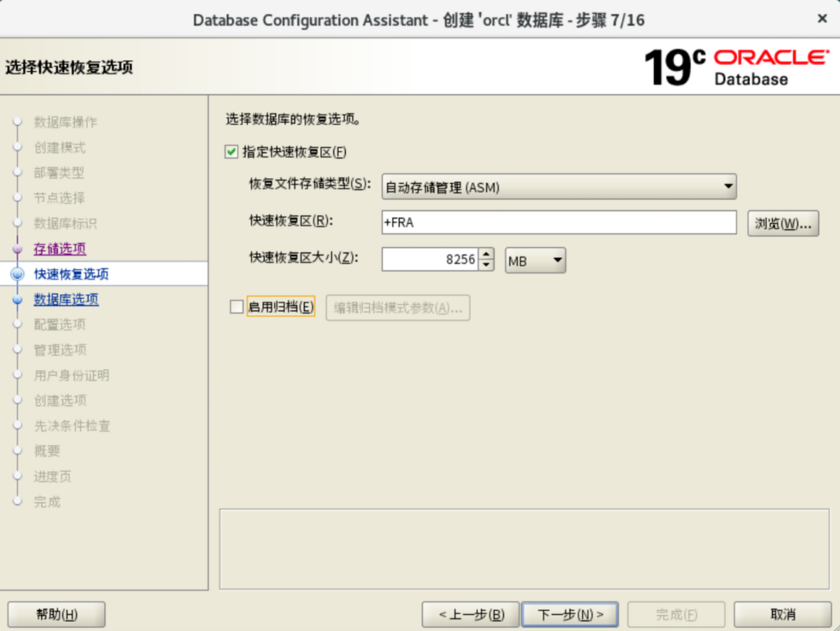Click the 快速恢复区大小 value field showing 8256
The width and height of the screenshot is (840, 631).
430,260
